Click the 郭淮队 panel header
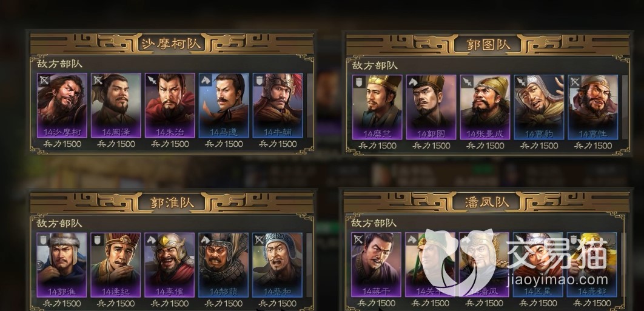The image size is (644, 311). (172, 202)
